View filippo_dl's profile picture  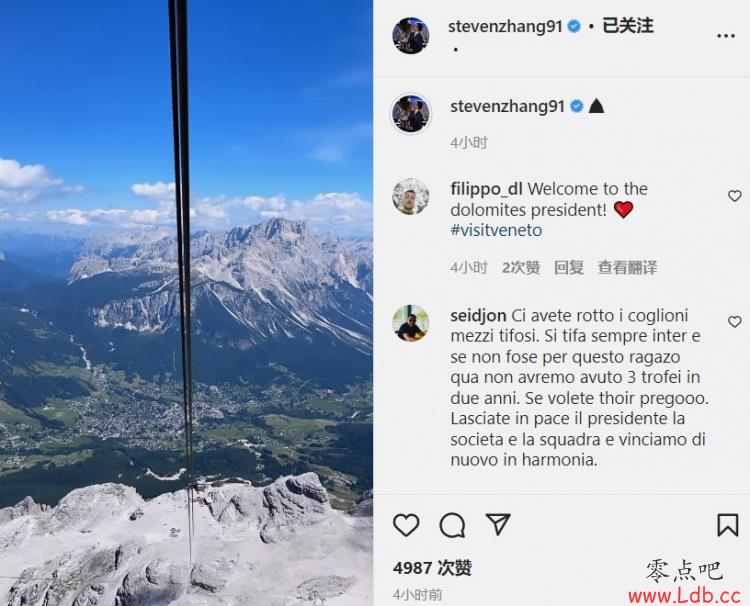[x=410, y=196]
